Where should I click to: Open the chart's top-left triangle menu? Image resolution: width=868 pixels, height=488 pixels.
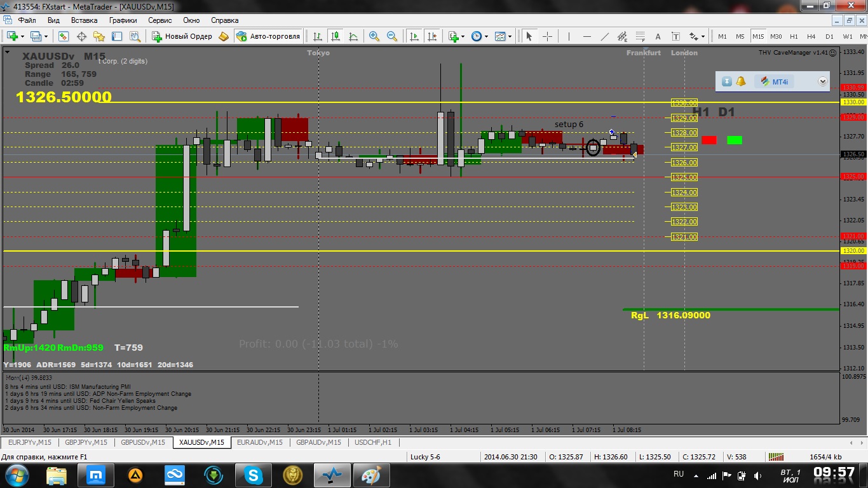tap(6, 52)
